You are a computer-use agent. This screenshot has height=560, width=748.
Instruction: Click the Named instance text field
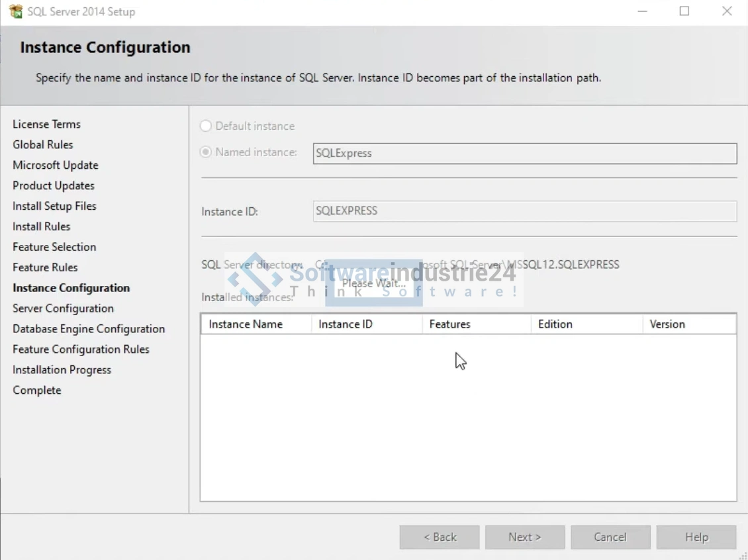[x=524, y=154]
